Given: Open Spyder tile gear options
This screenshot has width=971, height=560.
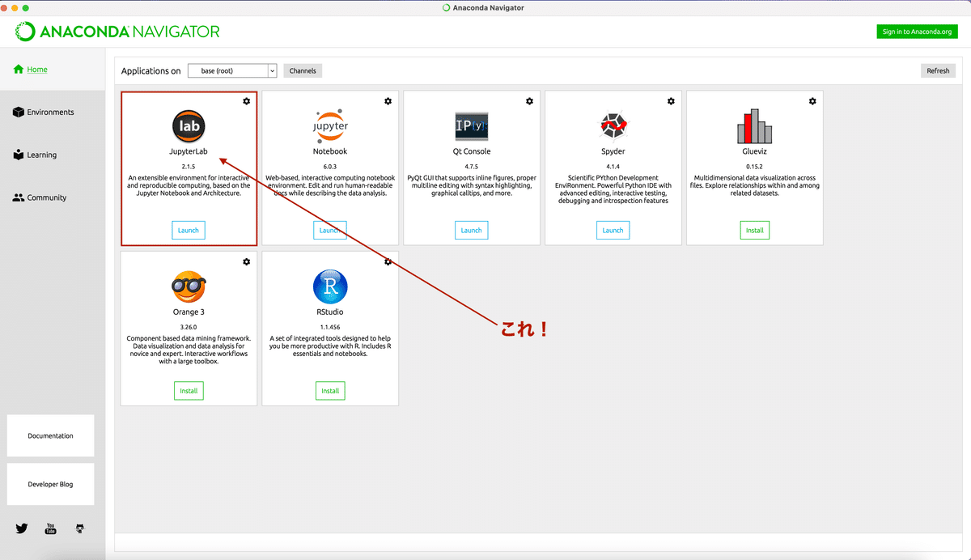Looking at the screenshot, I should 671,101.
